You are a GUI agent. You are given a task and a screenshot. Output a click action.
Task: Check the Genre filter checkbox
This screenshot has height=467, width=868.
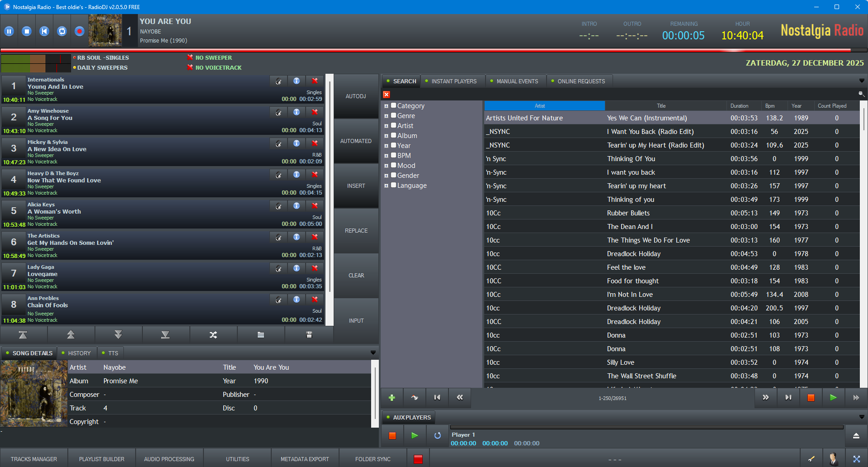click(394, 115)
